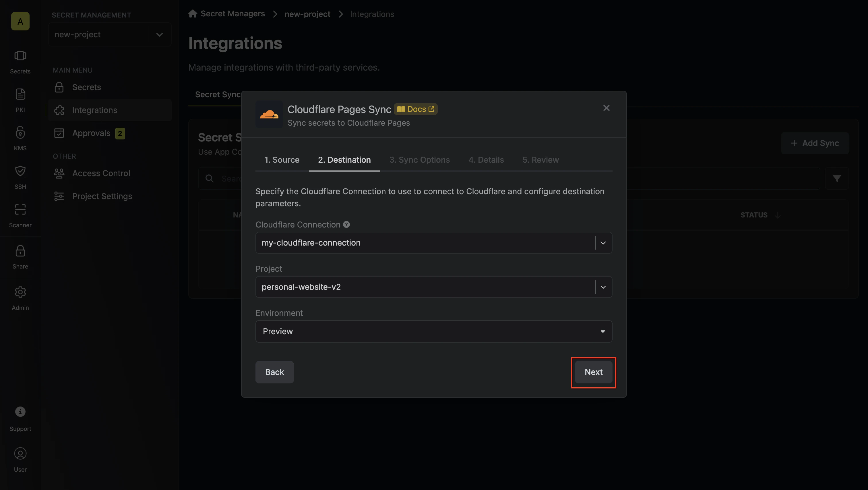868x490 pixels.
Task: Click the my-cloudflare-connection value text
Action: click(x=311, y=242)
